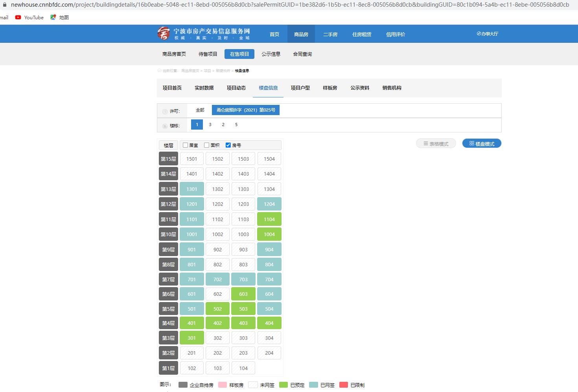Click the 企业自持房 gray legend swatch

(183, 385)
